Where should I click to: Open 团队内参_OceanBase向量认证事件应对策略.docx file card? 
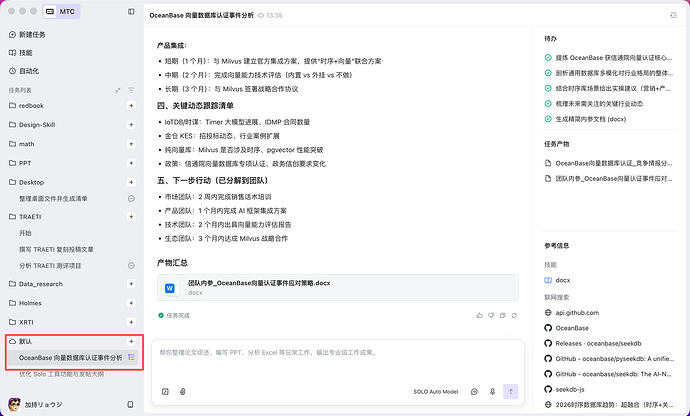(x=338, y=287)
